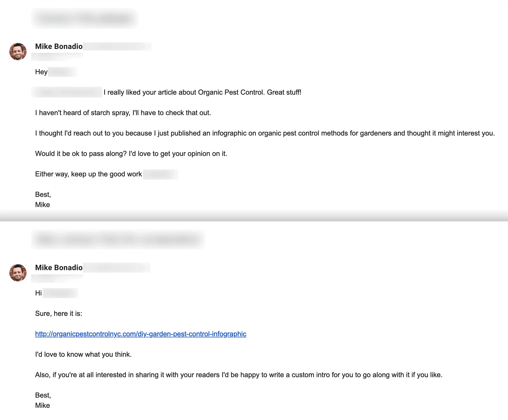
Task: Open the organicpestcontrolnyc.com infographic link
Action: click(141, 334)
